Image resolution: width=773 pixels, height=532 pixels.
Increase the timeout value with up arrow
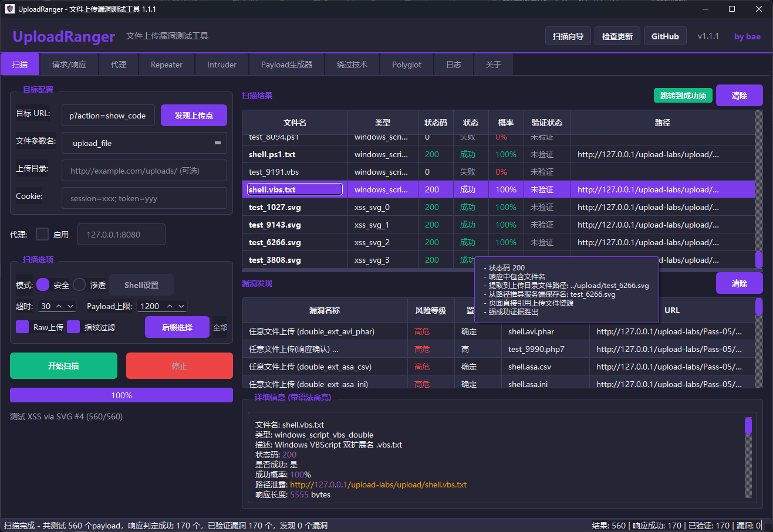(x=59, y=306)
